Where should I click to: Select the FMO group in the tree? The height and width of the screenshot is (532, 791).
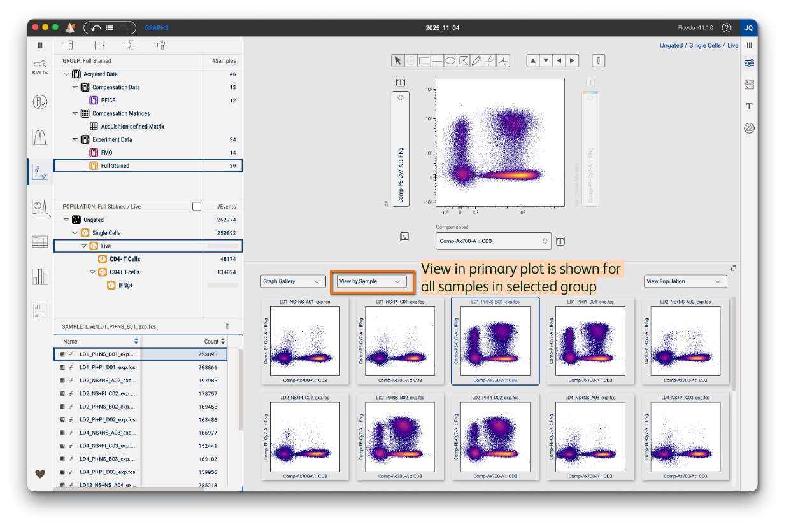(x=106, y=153)
